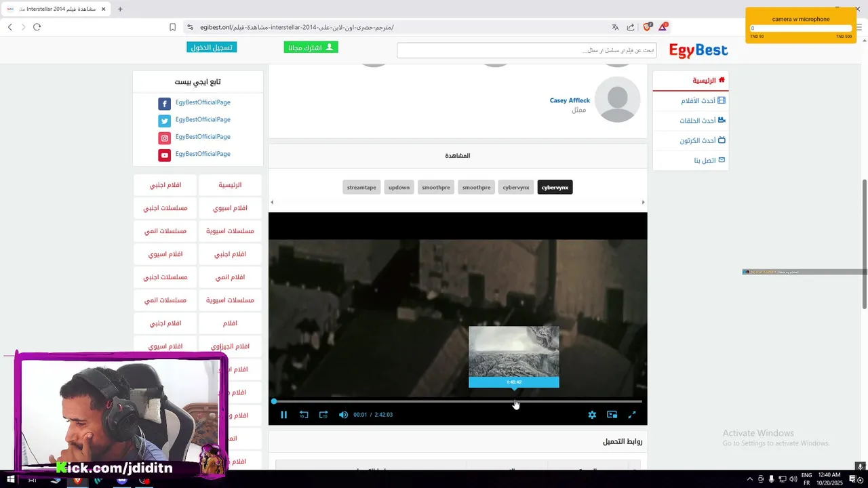868x488 pixels.
Task: Enter fullscreen video mode
Action: click(x=632, y=415)
